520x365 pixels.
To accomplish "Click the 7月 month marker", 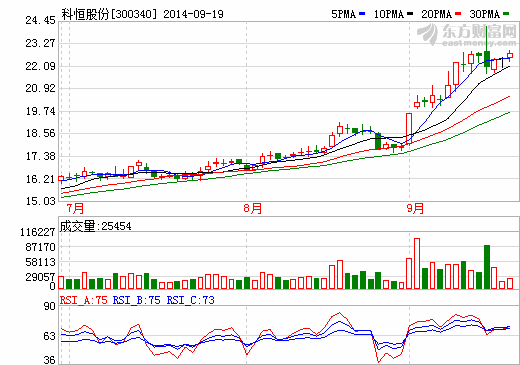I will click(x=75, y=209).
